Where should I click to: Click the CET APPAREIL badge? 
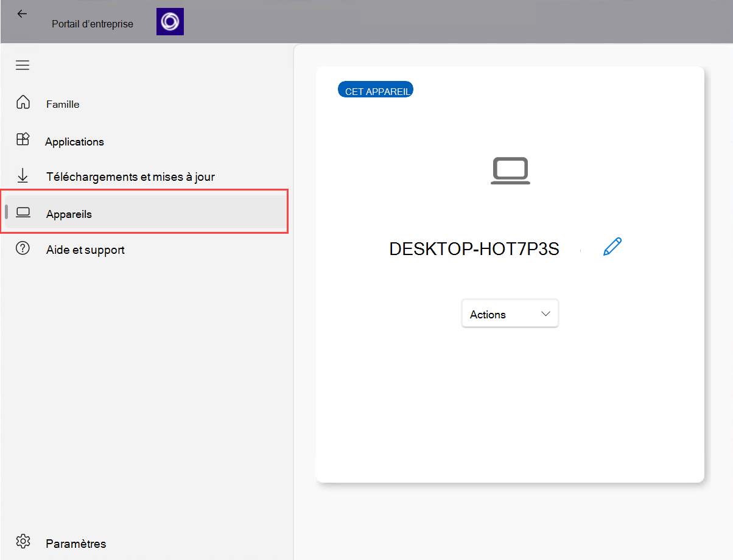376,90
